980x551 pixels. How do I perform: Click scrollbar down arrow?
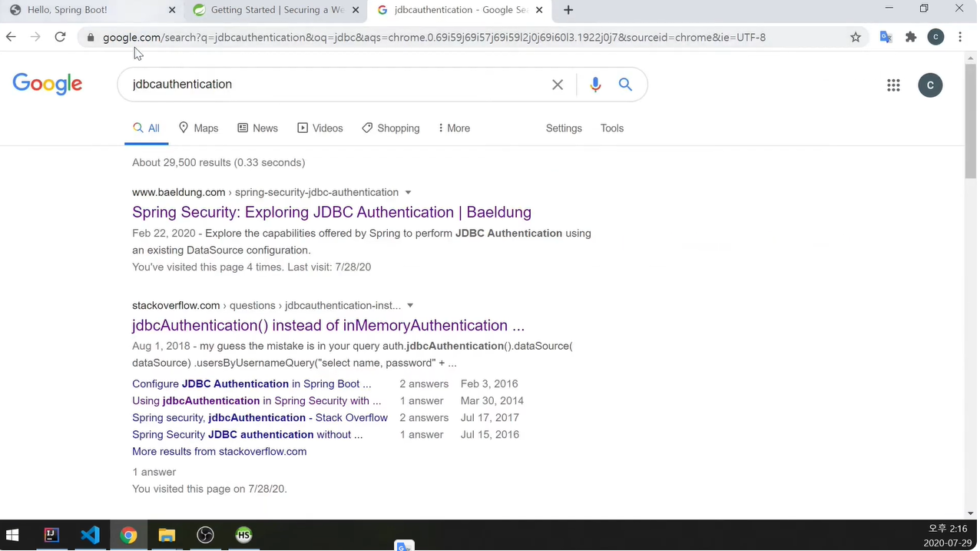coord(971,513)
